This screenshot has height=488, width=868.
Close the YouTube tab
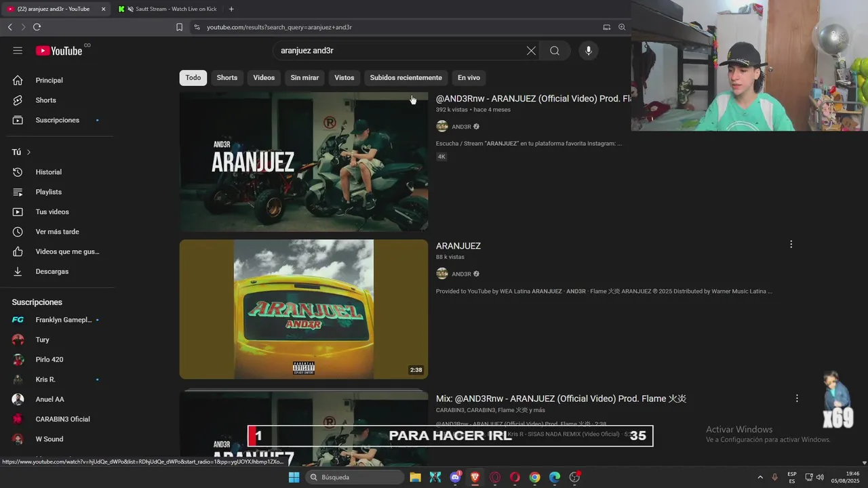pos(104,9)
